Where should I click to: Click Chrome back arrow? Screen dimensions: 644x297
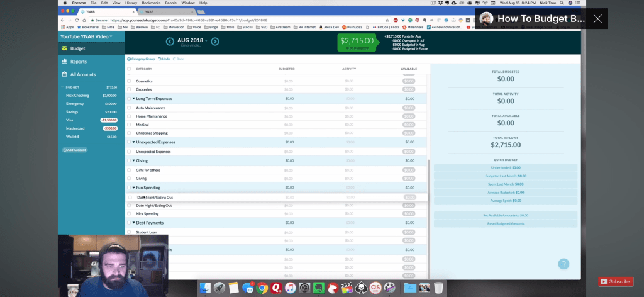pyautogui.click(x=62, y=20)
